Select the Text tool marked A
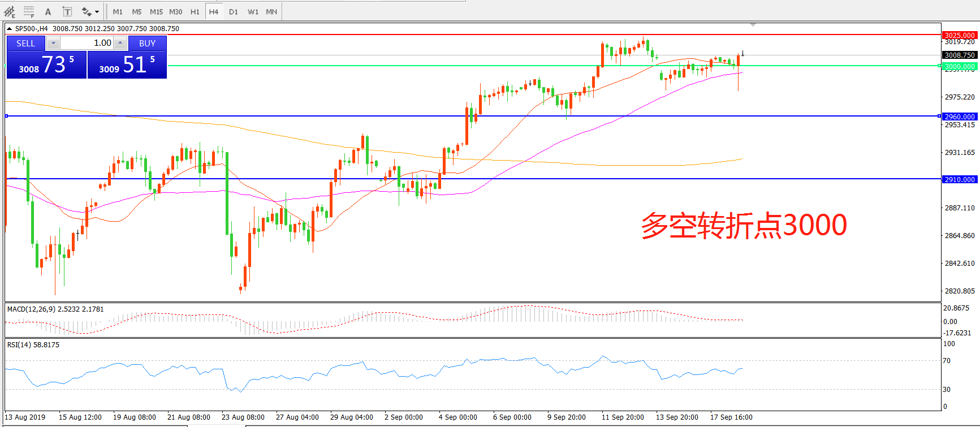The height and width of the screenshot is (427, 980). pos(48,12)
